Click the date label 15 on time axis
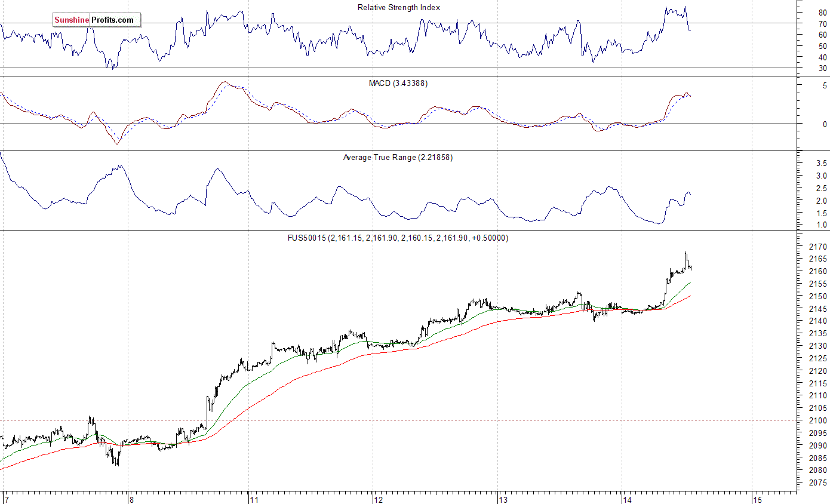This screenshot has width=830, height=504. [x=757, y=499]
